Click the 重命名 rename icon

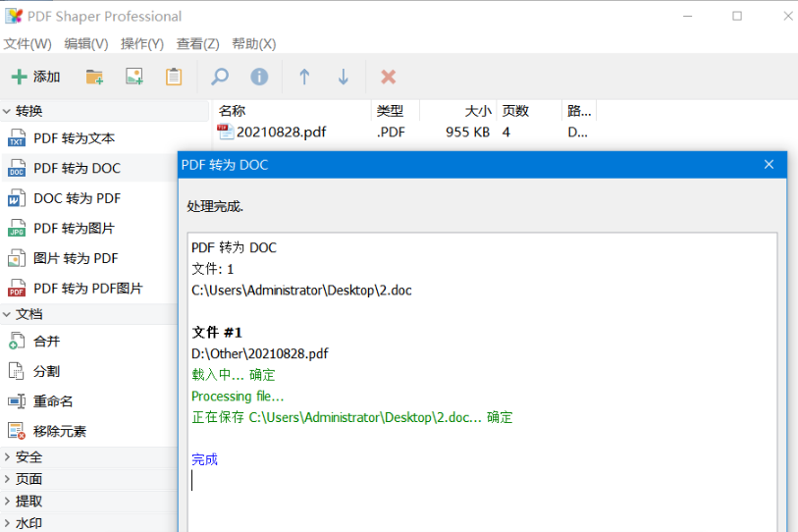[17, 401]
